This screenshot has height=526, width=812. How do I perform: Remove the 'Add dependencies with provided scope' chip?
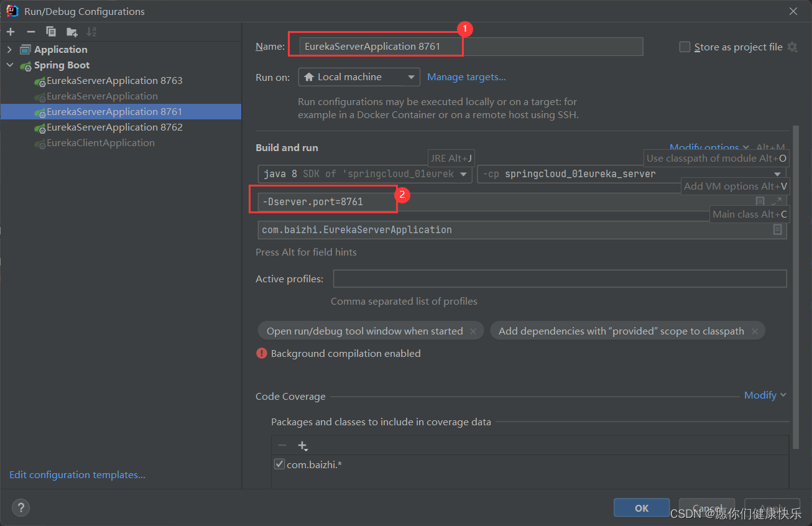(x=754, y=331)
